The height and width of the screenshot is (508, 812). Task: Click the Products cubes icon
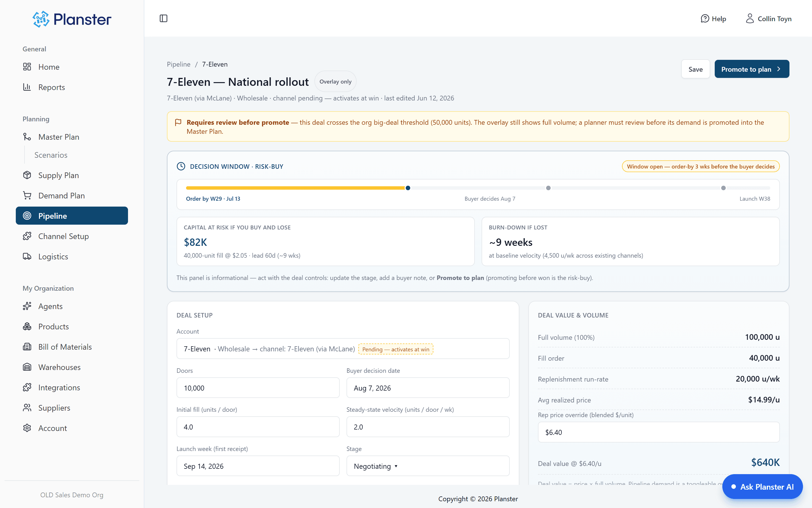click(x=27, y=327)
